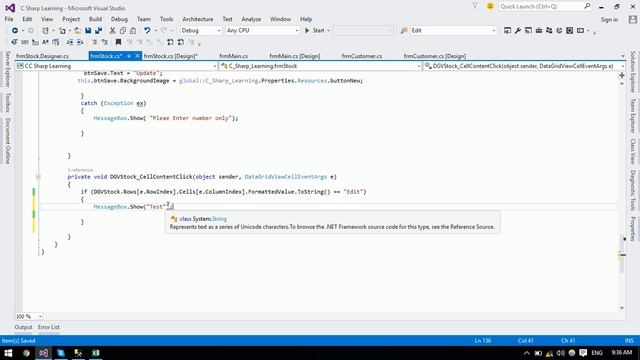Show the open documents tab overflow list
This screenshot has height=360, width=640.
(x=623, y=56)
